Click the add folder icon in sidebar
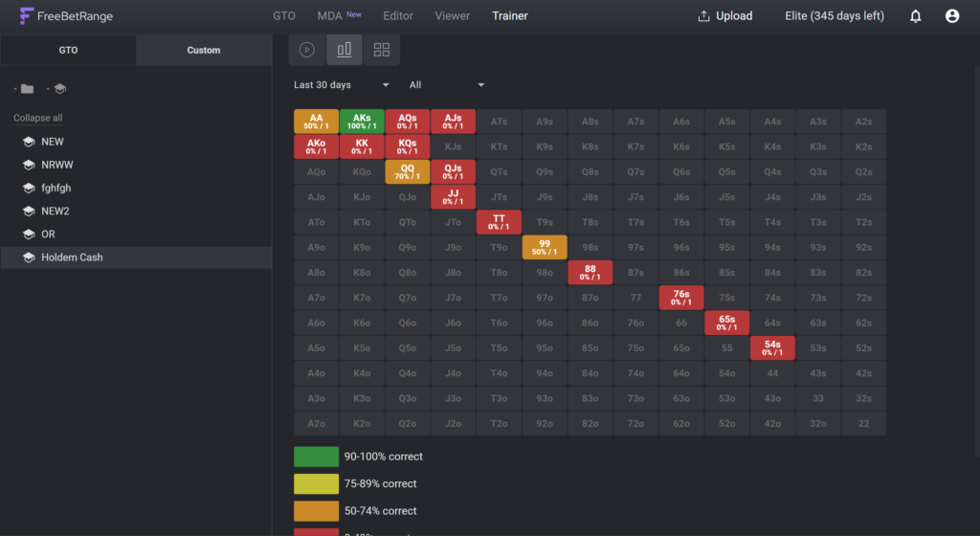This screenshot has width=980, height=536. tap(27, 89)
